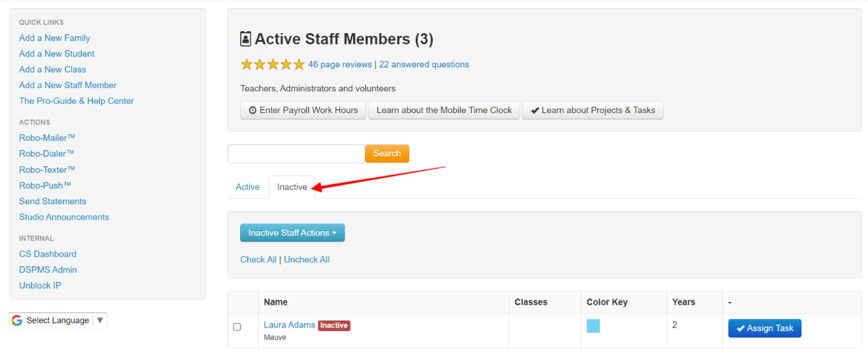Open the Inactive Staff Actions dropdown
Viewport: 868px width, 356px height.
click(292, 233)
